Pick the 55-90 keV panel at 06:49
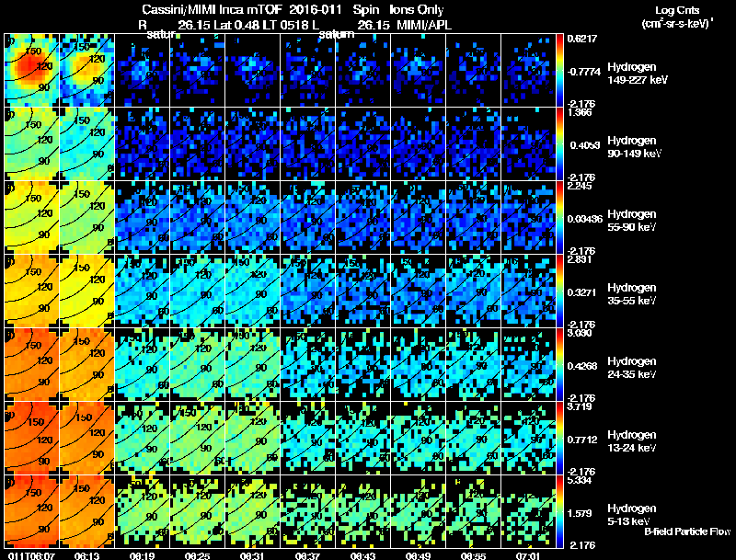 point(419,217)
